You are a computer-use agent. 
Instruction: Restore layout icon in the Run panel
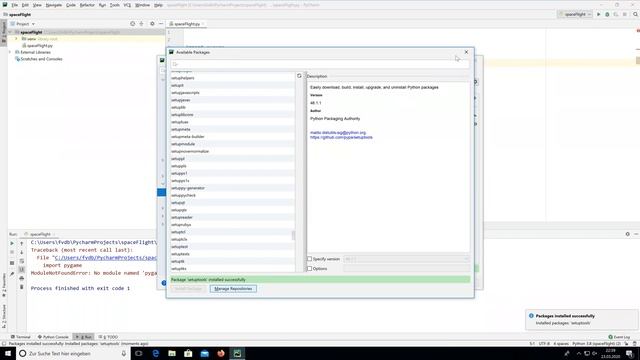(x=12, y=263)
